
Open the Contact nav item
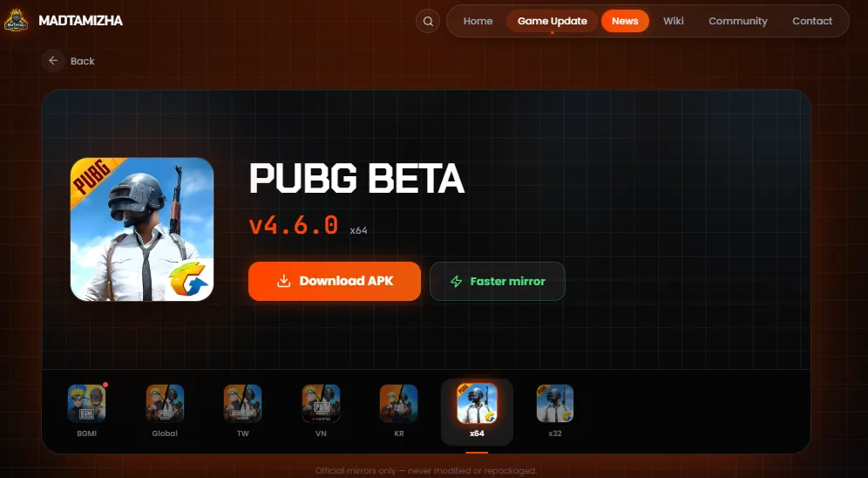click(812, 21)
